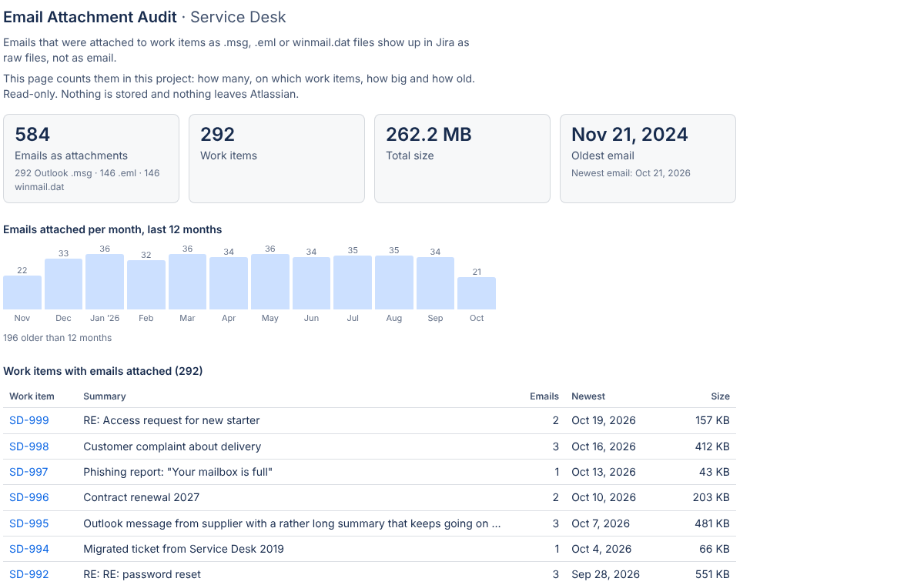
Task: Click the "Newest email: Oct 21, 2026" text
Action: pyautogui.click(x=631, y=173)
